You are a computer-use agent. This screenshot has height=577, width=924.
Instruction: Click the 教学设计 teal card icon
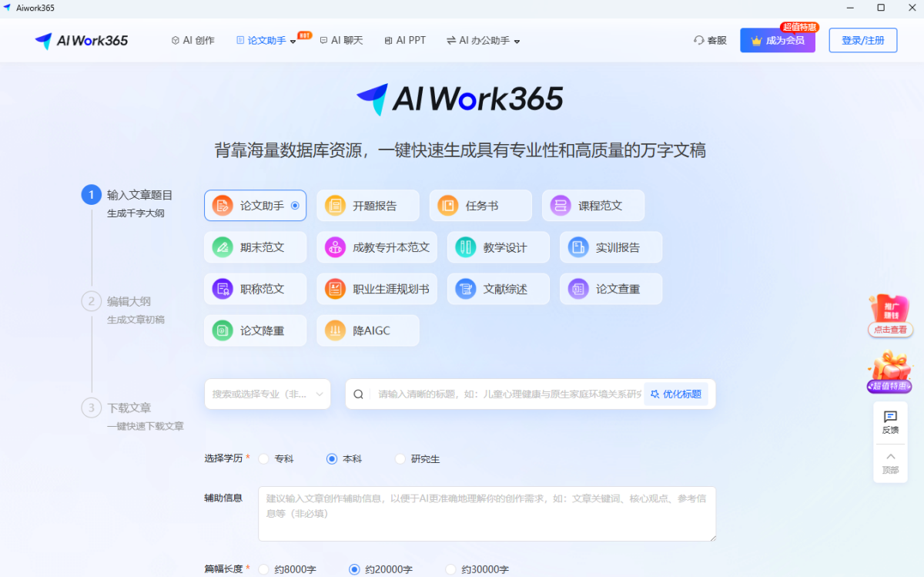point(466,247)
